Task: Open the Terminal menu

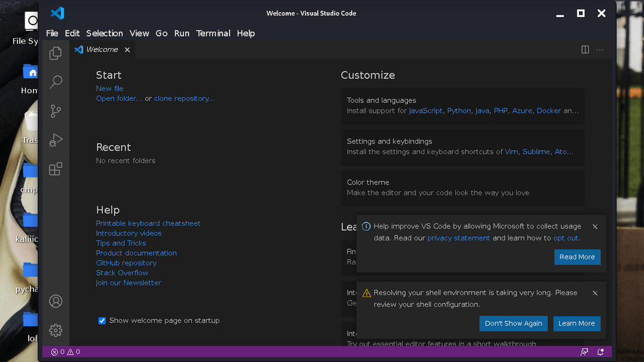Action: [x=213, y=33]
